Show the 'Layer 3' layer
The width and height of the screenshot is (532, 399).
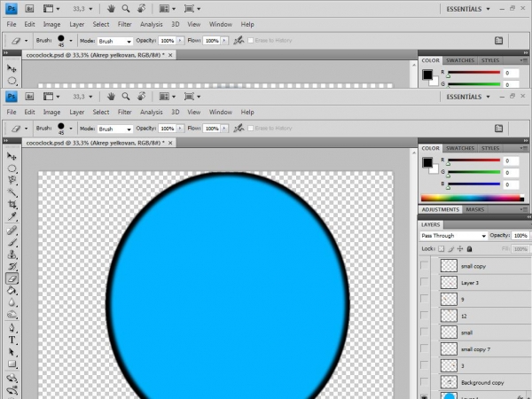click(424, 282)
